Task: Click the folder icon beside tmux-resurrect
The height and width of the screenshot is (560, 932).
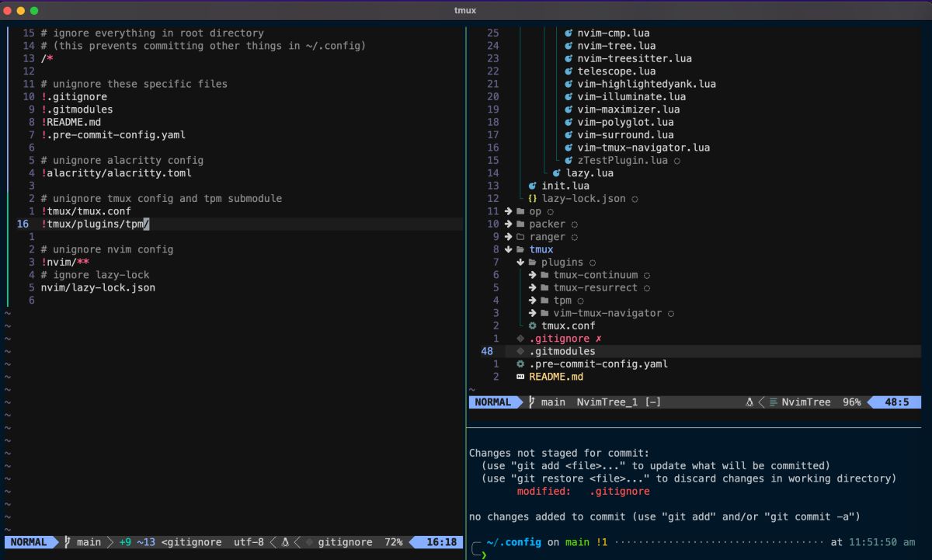Action: coord(544,288)
